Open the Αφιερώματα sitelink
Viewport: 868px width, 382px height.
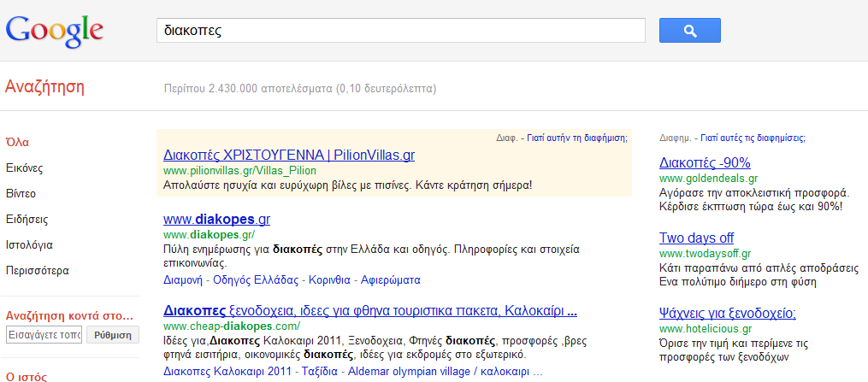tap(390, 279)
